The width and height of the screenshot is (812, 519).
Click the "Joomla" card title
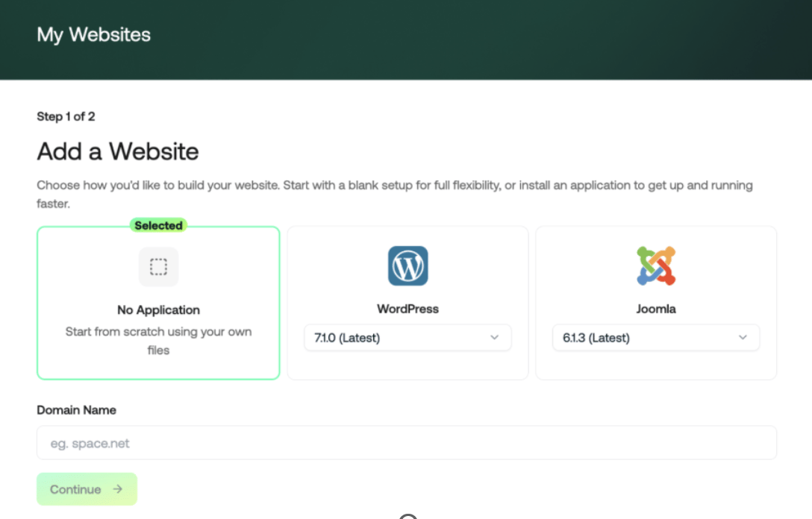[x=656, y=309]
